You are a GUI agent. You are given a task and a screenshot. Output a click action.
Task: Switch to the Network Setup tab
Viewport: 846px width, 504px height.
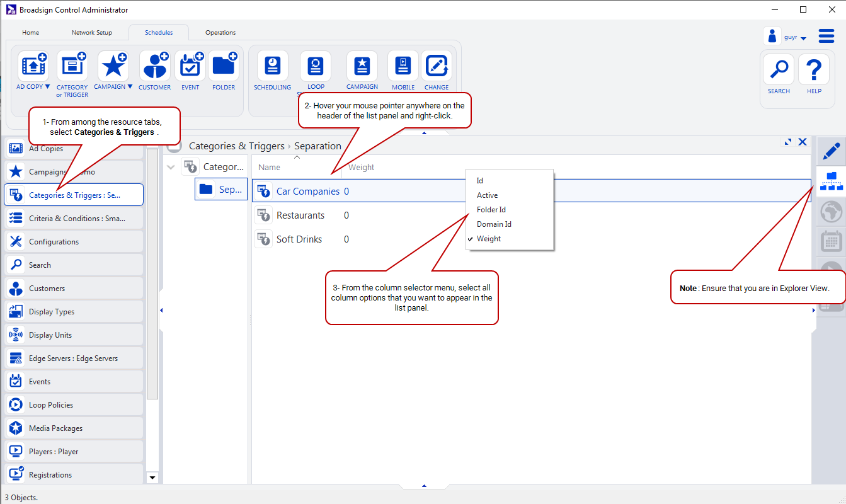(x=91, y=33)
